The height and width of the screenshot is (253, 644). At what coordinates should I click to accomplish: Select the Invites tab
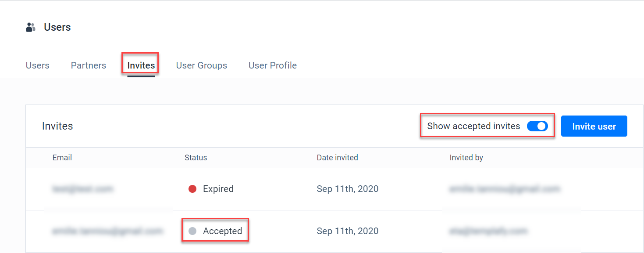140,64
